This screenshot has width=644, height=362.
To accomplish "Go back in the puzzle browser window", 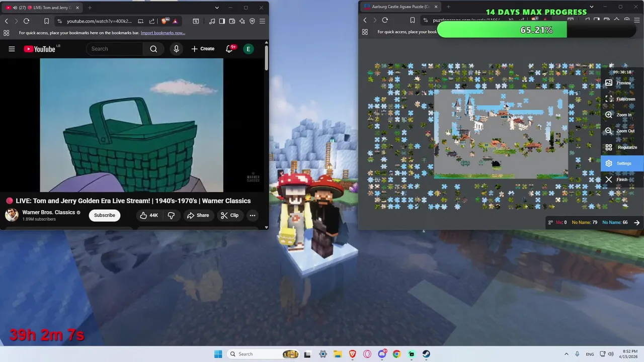I will [365, 20].
